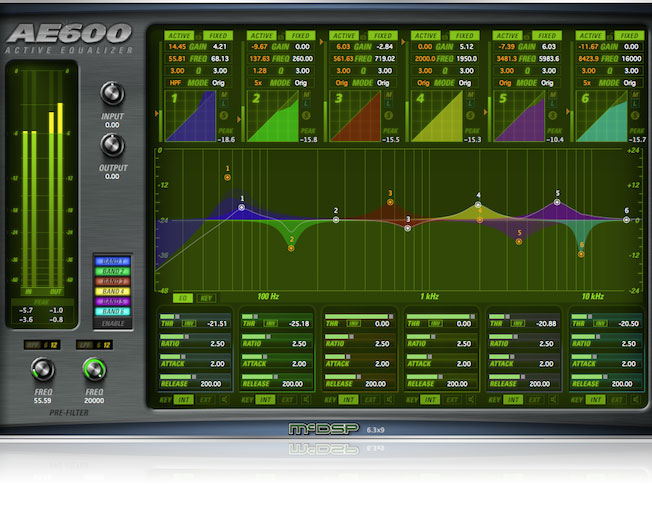This screenshot has height=507, width=652.
Task: Click the left pre-filter FREQ knob
Action: pyautogui.click(x=41, y=371)
